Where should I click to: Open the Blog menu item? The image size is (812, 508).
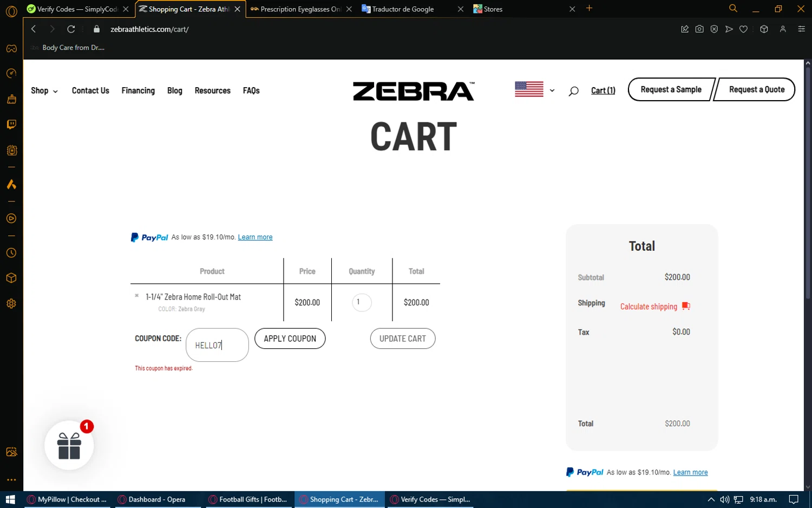click(175, 90)
